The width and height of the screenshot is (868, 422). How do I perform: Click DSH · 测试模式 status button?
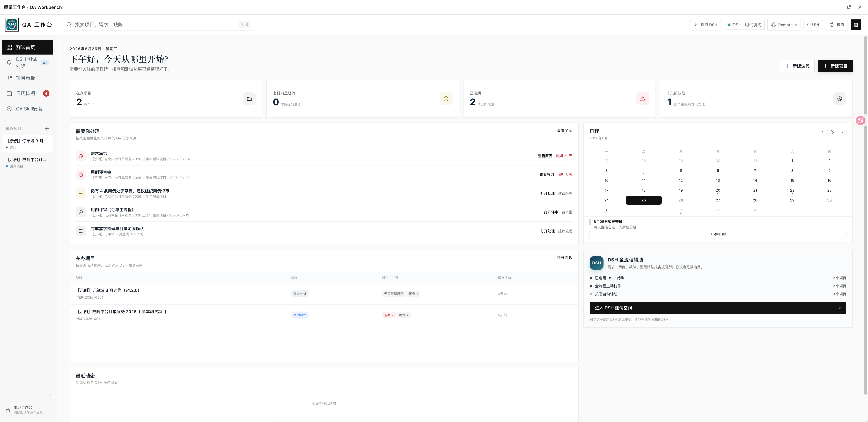(x=744, y=25)
